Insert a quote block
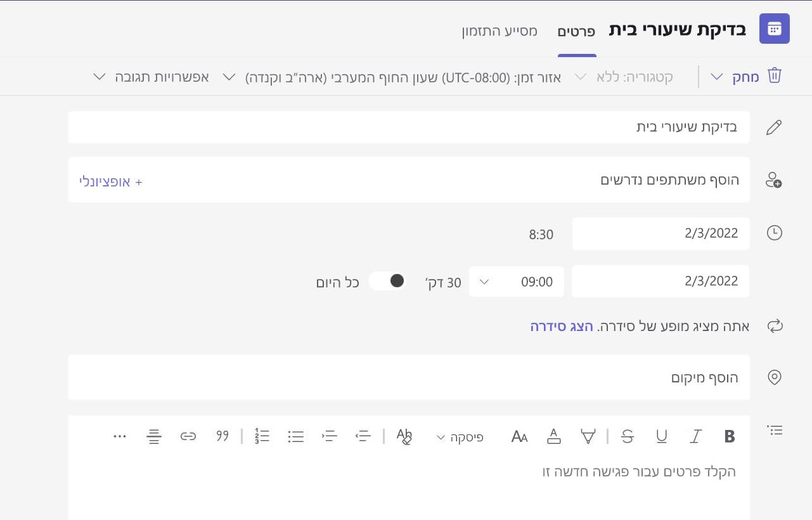The width and height of the screenshot is (812, 520). click(222, 436)
